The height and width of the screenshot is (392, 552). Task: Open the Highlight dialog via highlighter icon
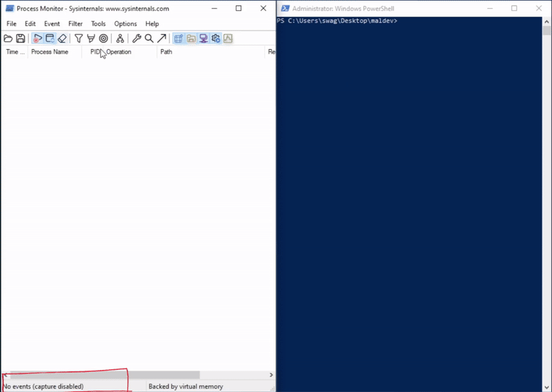click(x=91, y=39)
